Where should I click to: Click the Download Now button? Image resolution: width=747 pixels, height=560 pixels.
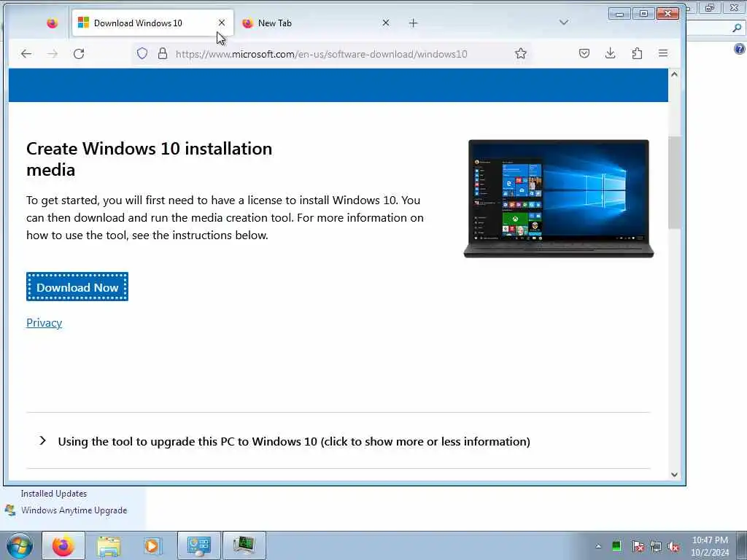pyautogui.click(x=77, y=287)
